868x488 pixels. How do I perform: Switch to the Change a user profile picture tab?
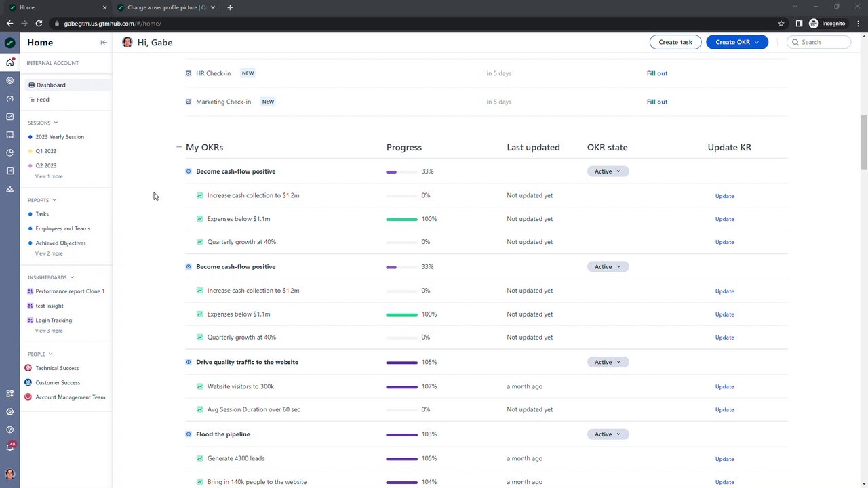(x=166, y=7)
